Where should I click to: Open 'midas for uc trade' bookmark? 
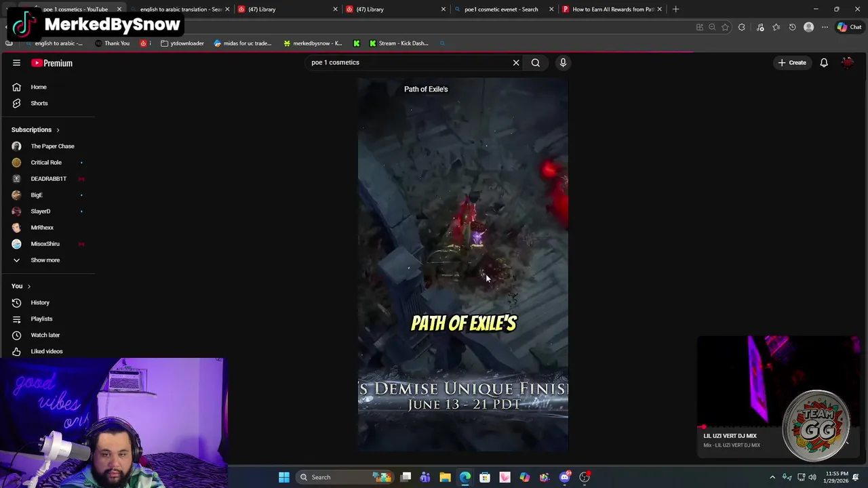242,43
